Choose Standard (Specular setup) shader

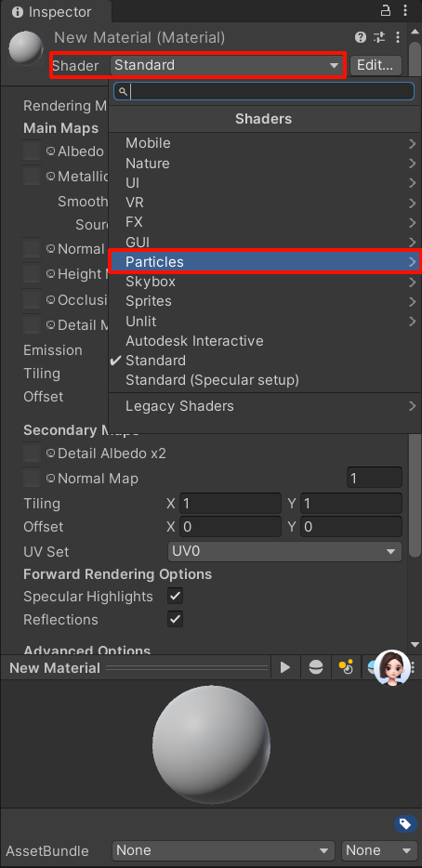pos(212,380)
